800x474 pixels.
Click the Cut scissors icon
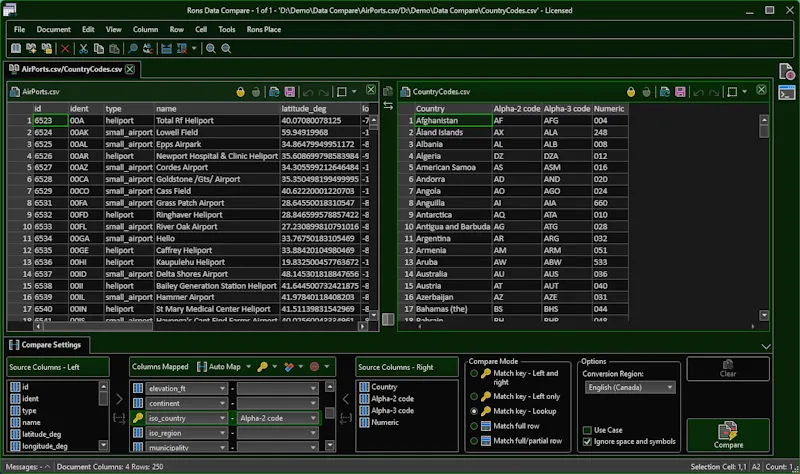click(83, 48)
